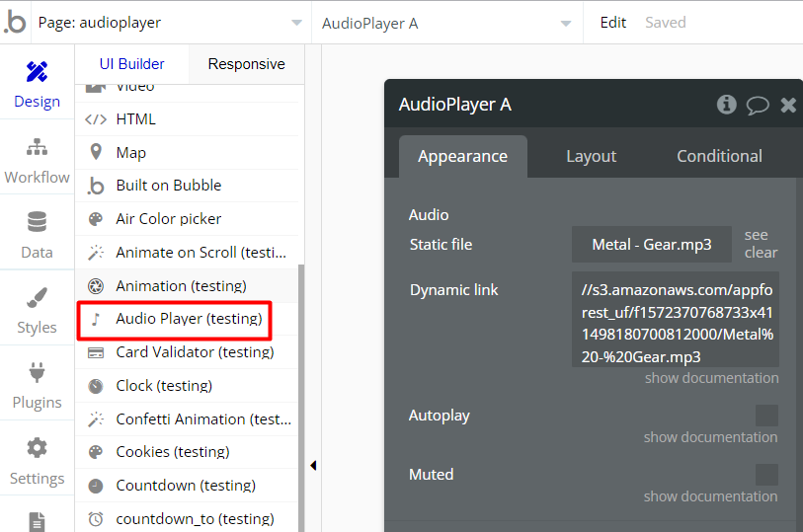The width and height of the screenshot is (803, 532).
Task: Open Settings gear in sidebar
Action: [37, 460]
